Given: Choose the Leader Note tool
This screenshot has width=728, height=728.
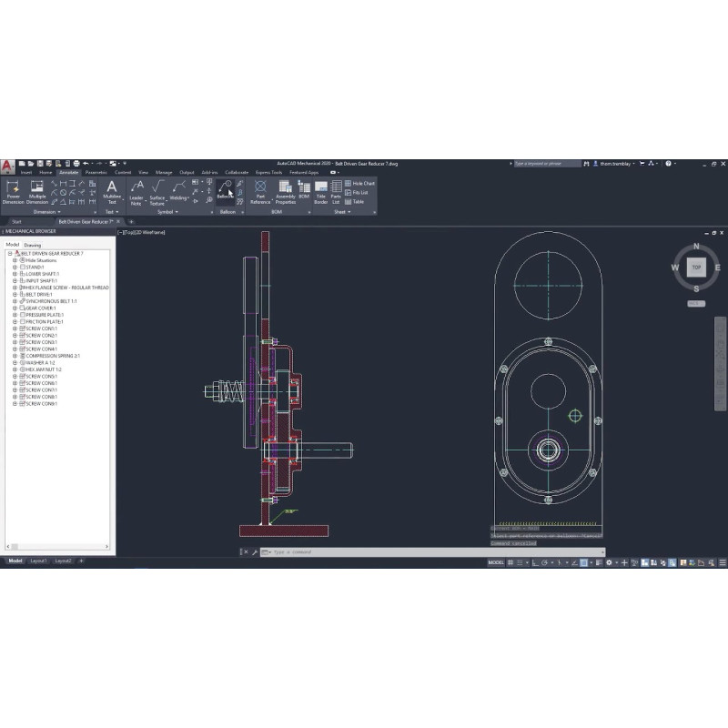Looking at the screenshot, I should (136, 191).
